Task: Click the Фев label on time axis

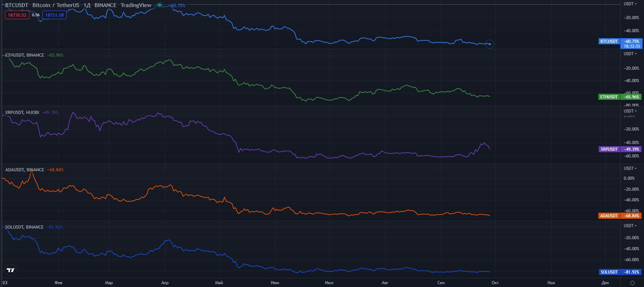Action: coord(58,283)
